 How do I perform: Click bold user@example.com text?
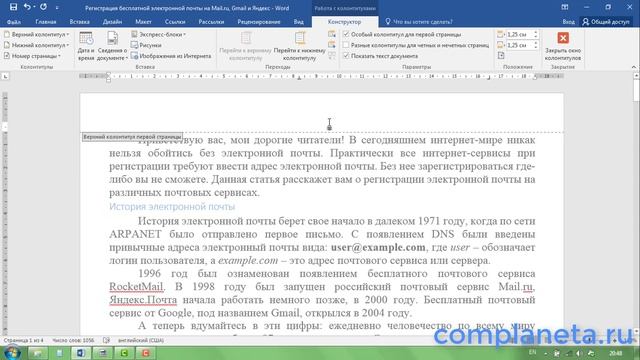coord(378,247)
